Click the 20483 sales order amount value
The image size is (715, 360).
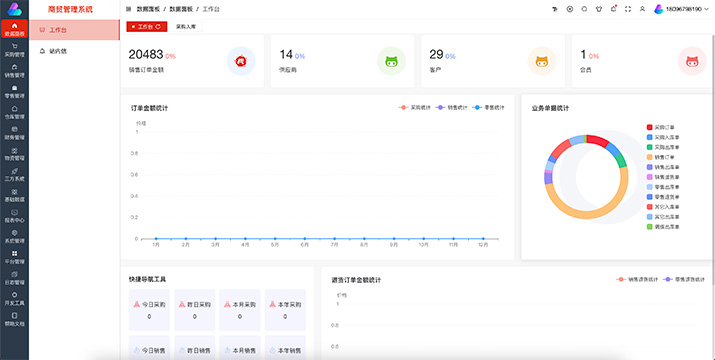tap(146, 55)
